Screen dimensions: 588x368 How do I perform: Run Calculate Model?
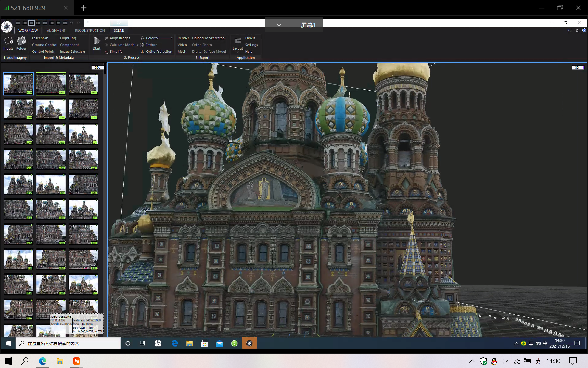tap(120, 45)
